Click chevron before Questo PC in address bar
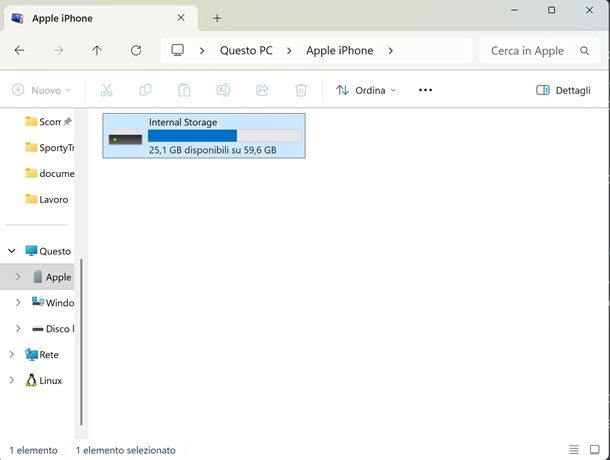610x460 pixels. click(202, 51)
